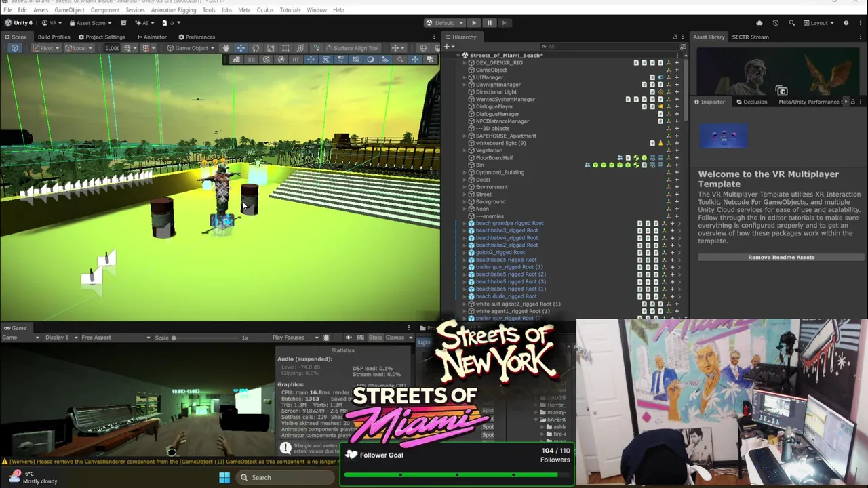The image size is (868, 488).
Task: Click the plus icon on the GameObject row
Action: click(676, 70)
